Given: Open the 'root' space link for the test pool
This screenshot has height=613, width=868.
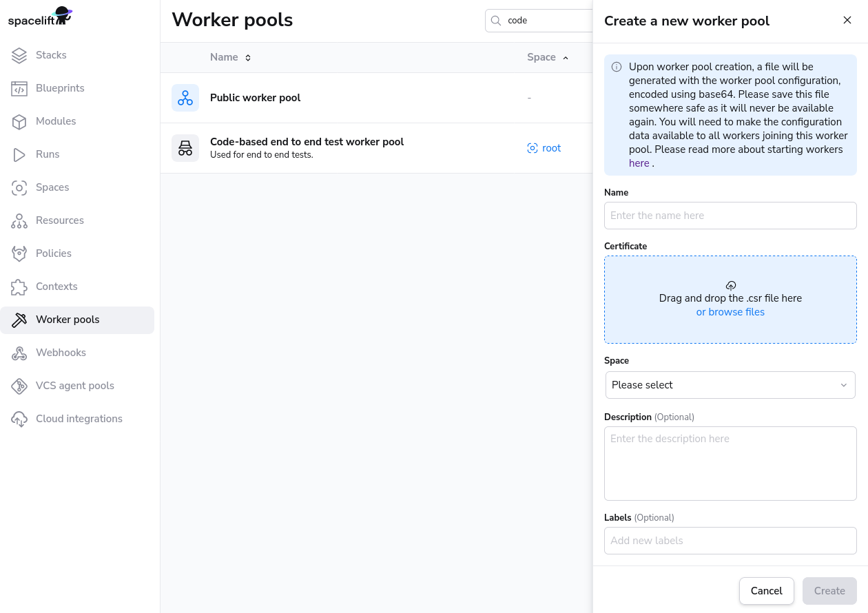Looking at the screenshot, I should click(544, 148).
